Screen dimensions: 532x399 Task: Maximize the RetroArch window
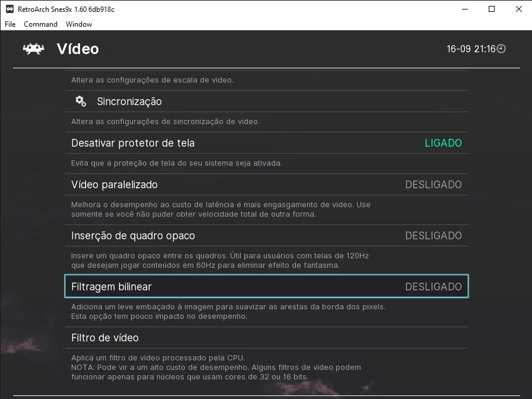click(492, 9)
